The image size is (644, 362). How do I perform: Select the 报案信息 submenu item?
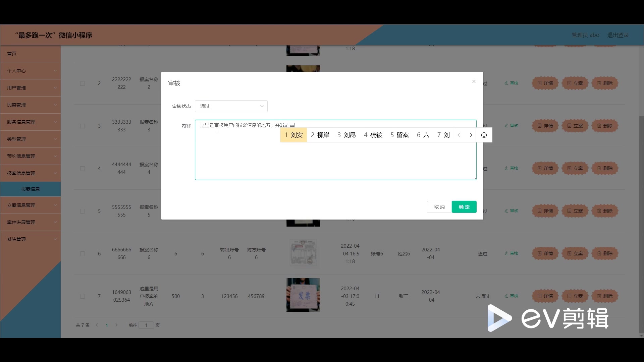click(x=30, y=189)
